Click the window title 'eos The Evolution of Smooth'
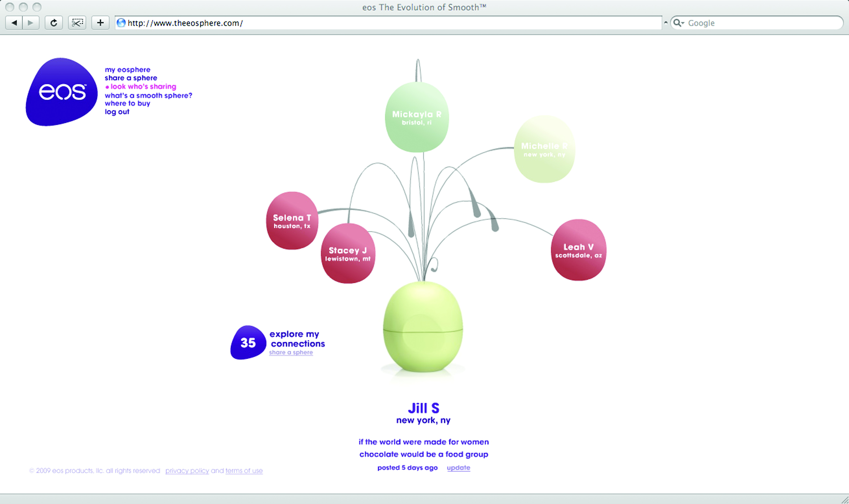 424,7
